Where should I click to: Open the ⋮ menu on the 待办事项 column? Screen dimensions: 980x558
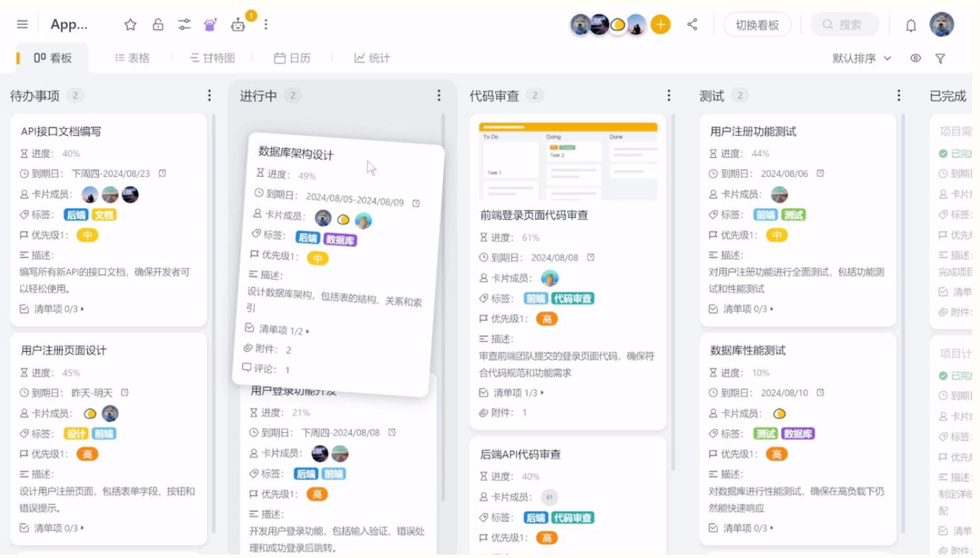[x=209, y=94]
